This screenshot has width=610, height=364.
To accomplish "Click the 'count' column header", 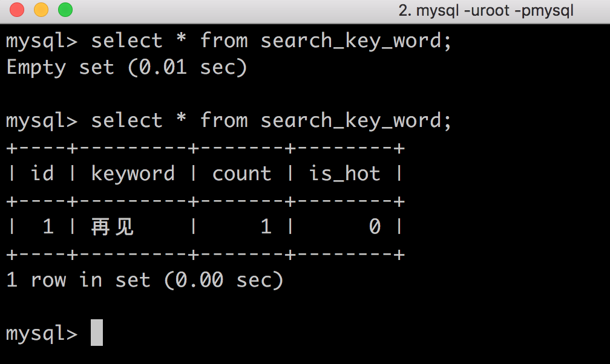I will 241,174.
